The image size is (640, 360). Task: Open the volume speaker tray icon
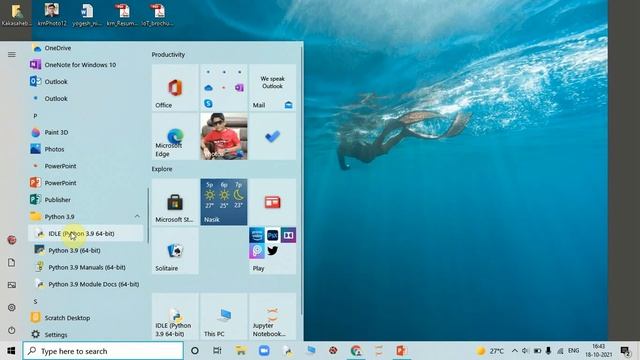click(x=525, y=351)
